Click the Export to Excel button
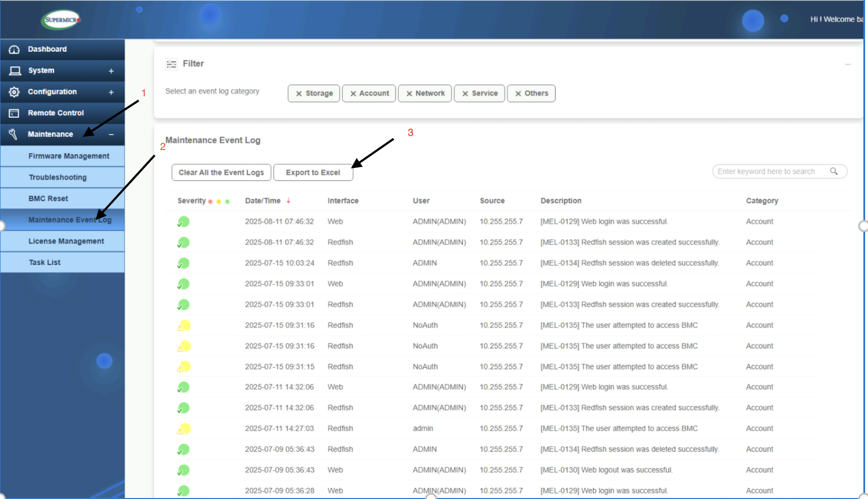Viewport: 868px width, 499px height. coord(313,172)
